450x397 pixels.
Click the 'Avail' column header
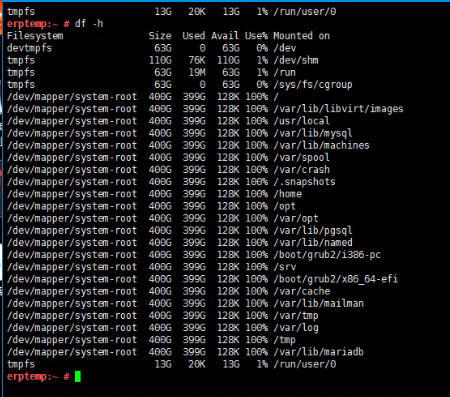click(225, 36)
